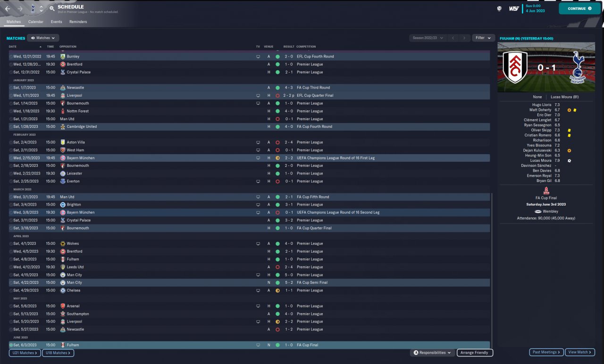
Task: Click the Chelsea club badge
Action: (x=63, y=290)
